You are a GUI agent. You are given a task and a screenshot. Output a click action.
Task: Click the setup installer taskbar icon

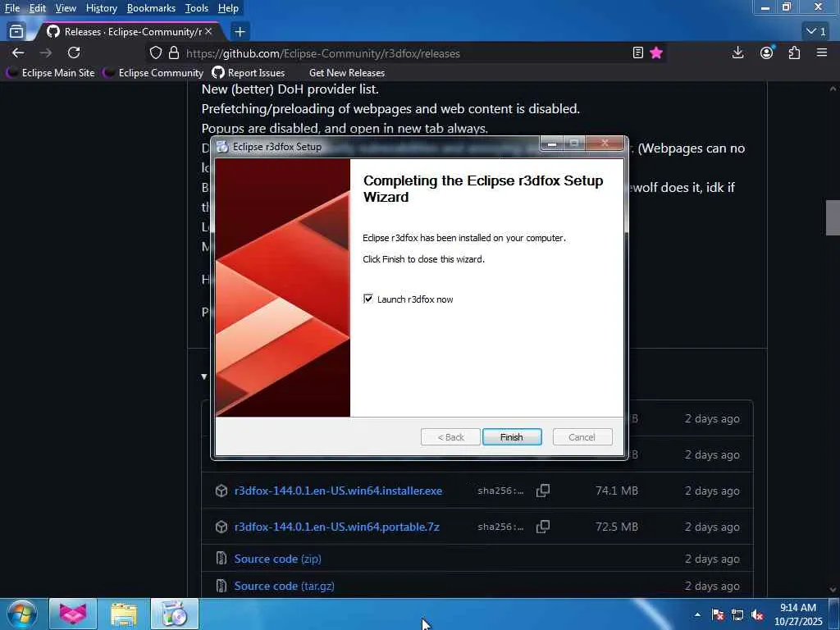(x=175, y=614)
